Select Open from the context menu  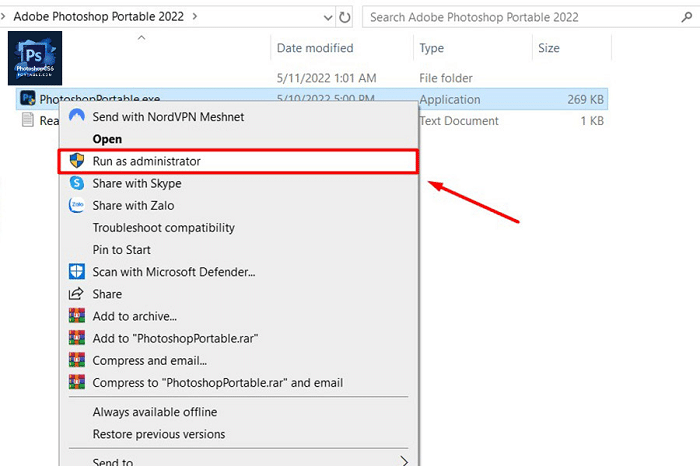[107, 139]
